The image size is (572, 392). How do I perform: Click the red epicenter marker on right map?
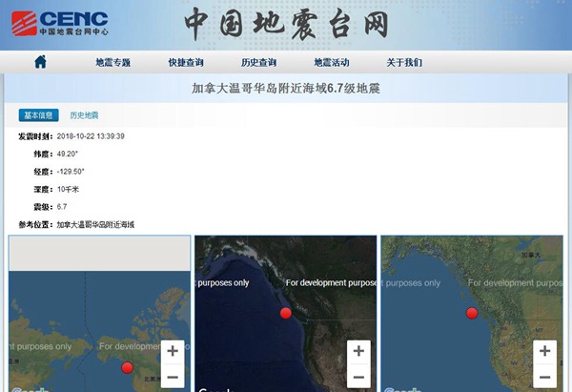click(471, 313)
